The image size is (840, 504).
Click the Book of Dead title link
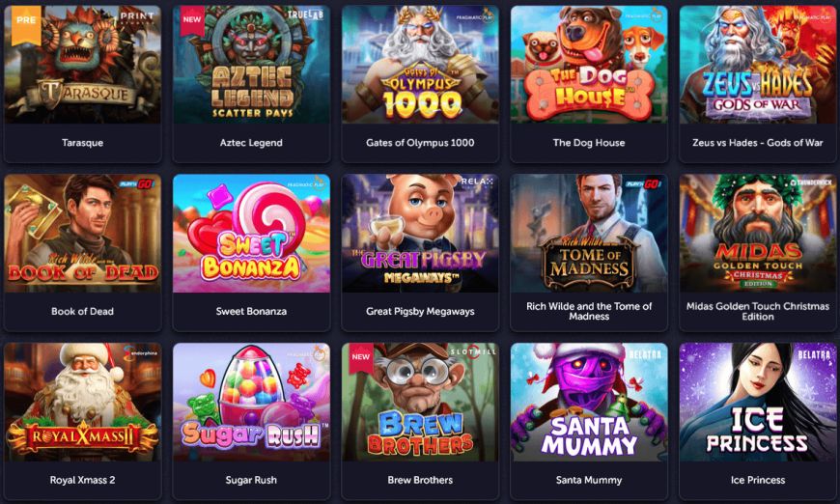(82, 311)
